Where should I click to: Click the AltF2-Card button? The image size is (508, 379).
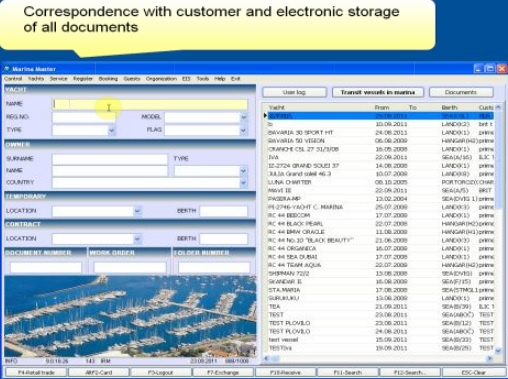pos(99,372)
